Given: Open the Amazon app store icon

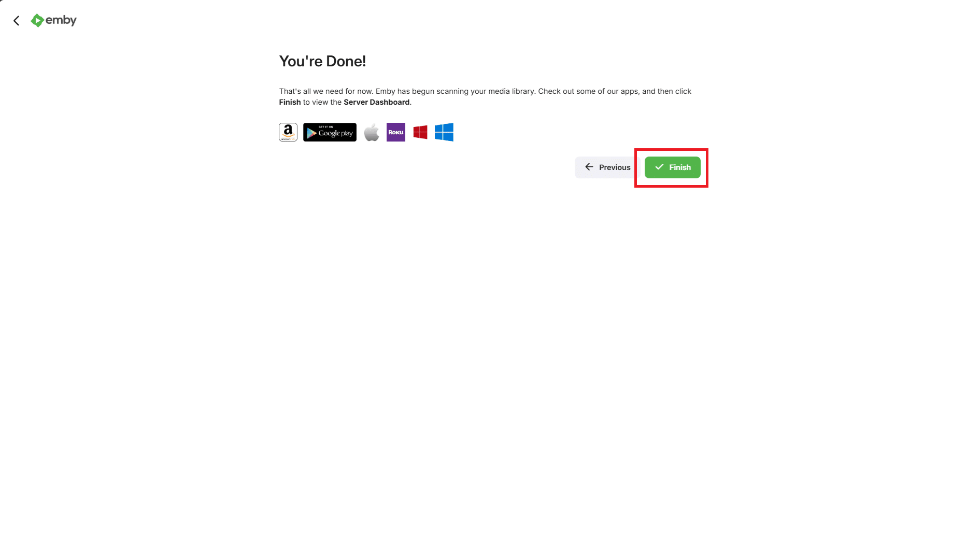Looking at the screenshot, I should (x=288, y=132).
